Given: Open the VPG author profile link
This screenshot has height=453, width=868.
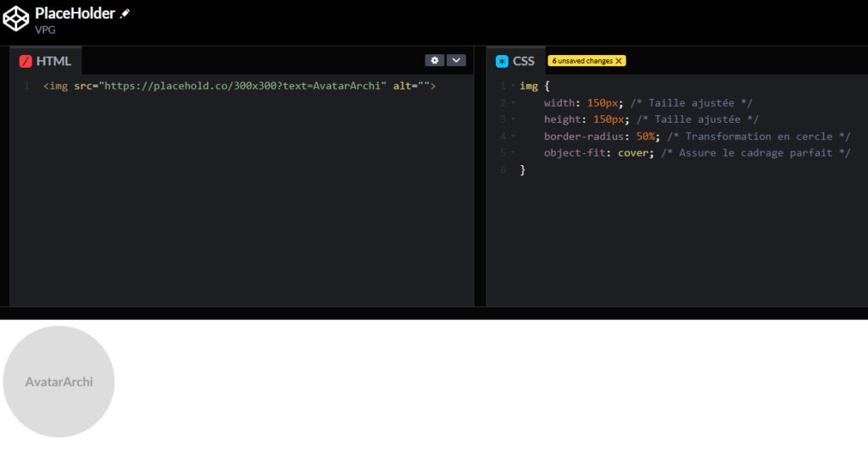Looking at the screenshot, I should tap(45, 30).
